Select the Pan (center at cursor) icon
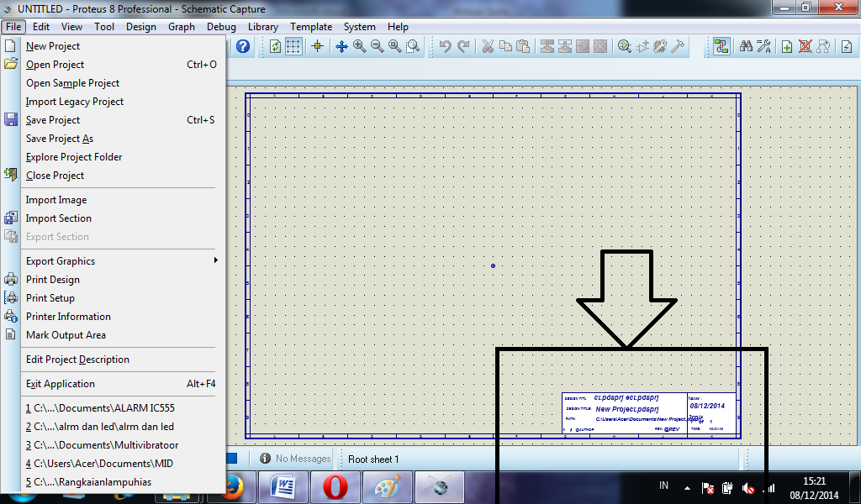This screenshot has height=504, width=861. pos(341,46)
